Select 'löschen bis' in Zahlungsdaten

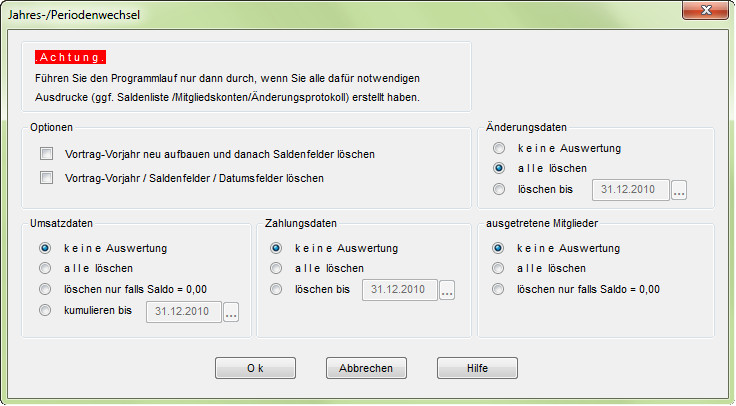point(276,290)
